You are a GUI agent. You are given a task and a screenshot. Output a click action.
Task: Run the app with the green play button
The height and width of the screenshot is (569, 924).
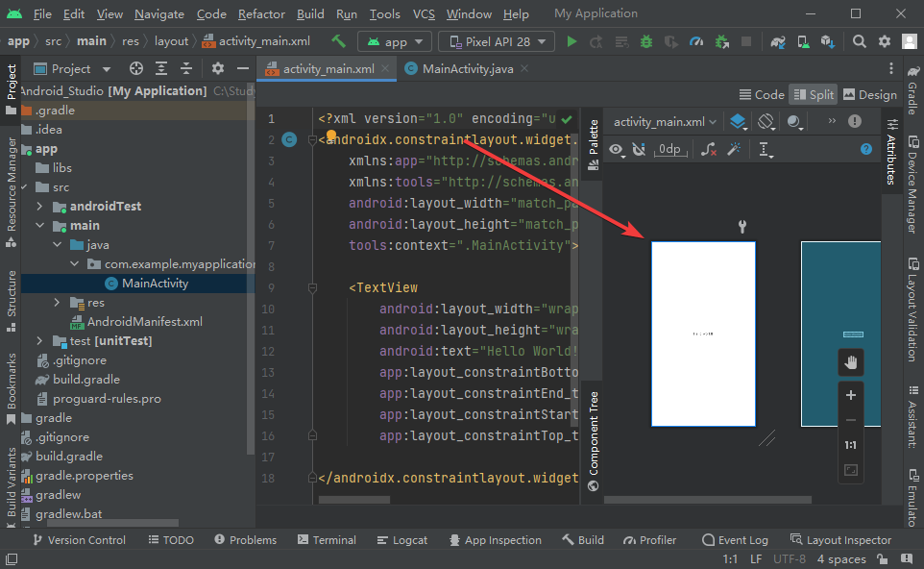pyautogui.click(x=571, y=42)
